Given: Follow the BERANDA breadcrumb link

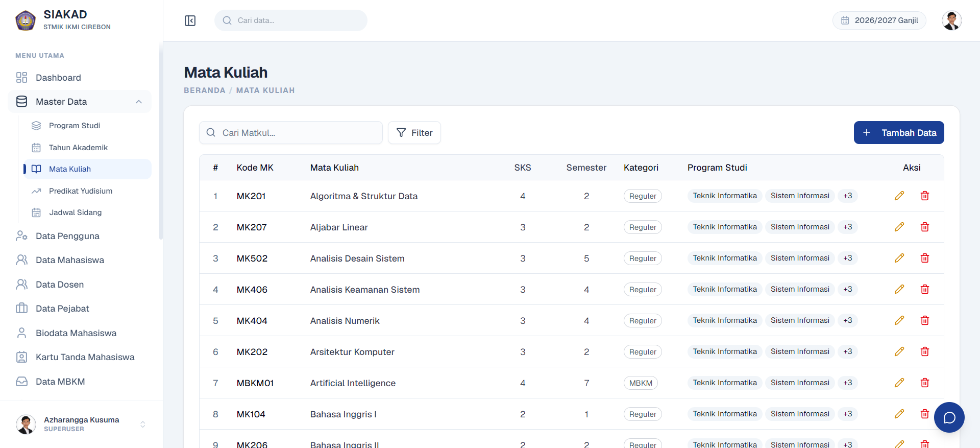Looking at the screenshot, I should pyautogui.click(x=205, y=90).
